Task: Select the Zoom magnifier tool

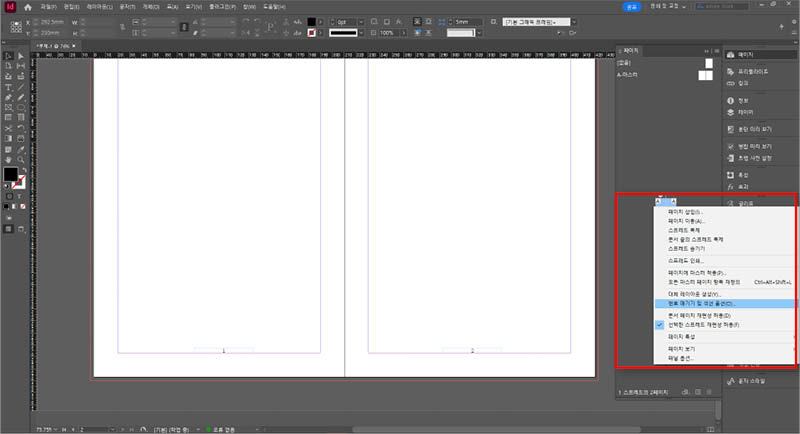Action: [21, 160]
